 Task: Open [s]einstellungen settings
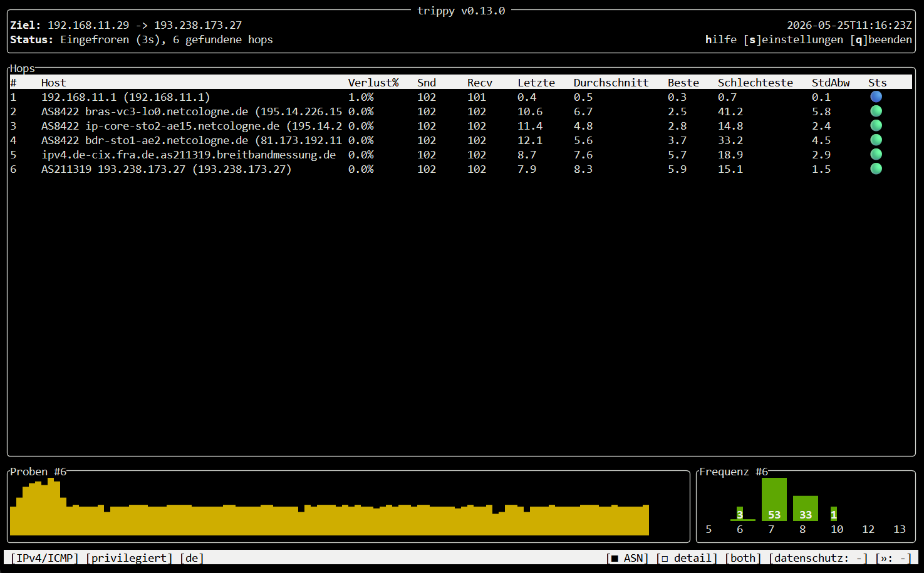793,39
